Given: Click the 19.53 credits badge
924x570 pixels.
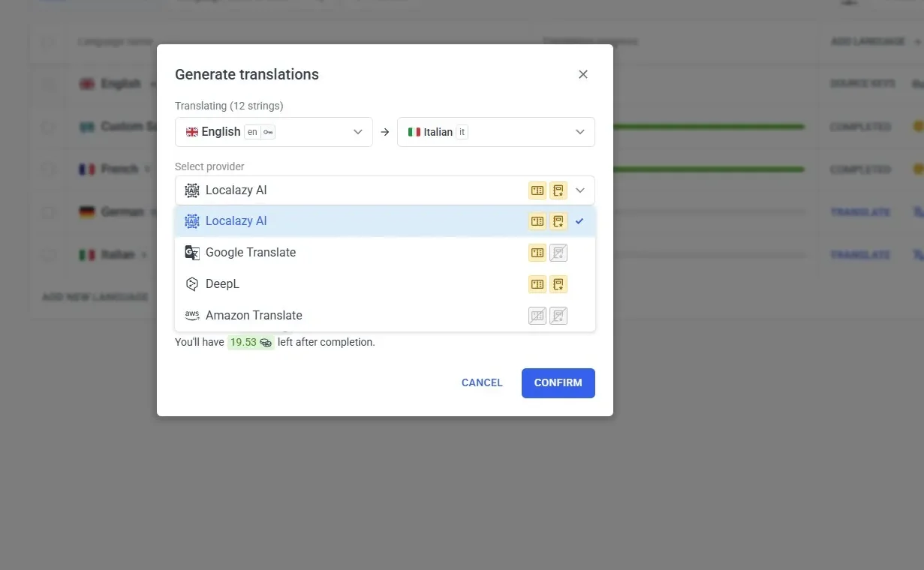Looking at the screenshot, I should 251,342.
